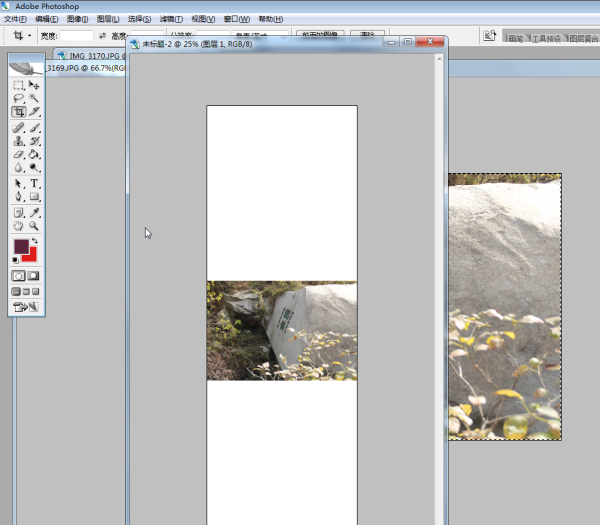Image resolution: width=600 pixels, height=525 pixels.
Task: Switch to the 画笔 palette tab
Action: pyautogui.click(x=516, y=38)
